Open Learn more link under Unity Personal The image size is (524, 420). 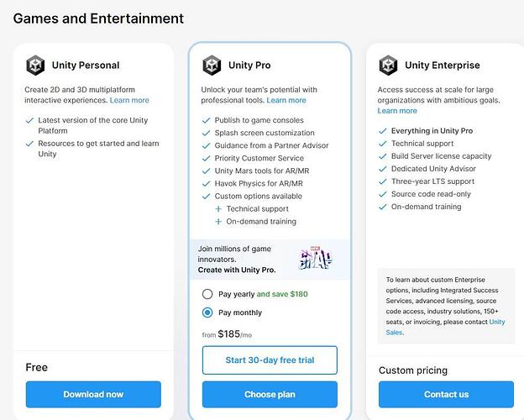pyautogui.click(x=129, y=101)
